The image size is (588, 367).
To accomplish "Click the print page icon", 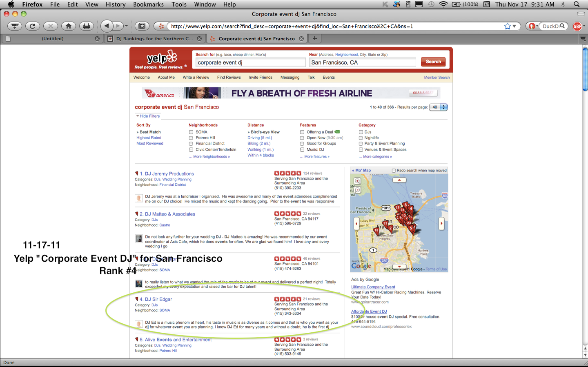I will [86, 26].
